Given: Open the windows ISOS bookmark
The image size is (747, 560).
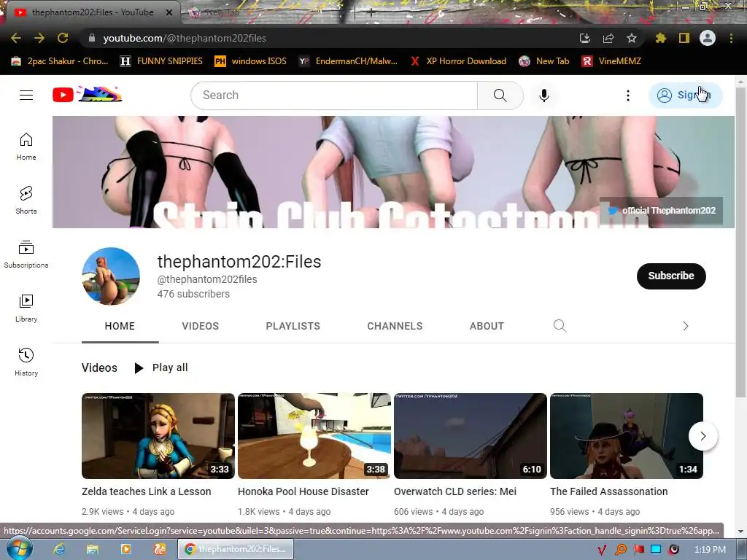Looking at the screenshot, I should (251, 61).
